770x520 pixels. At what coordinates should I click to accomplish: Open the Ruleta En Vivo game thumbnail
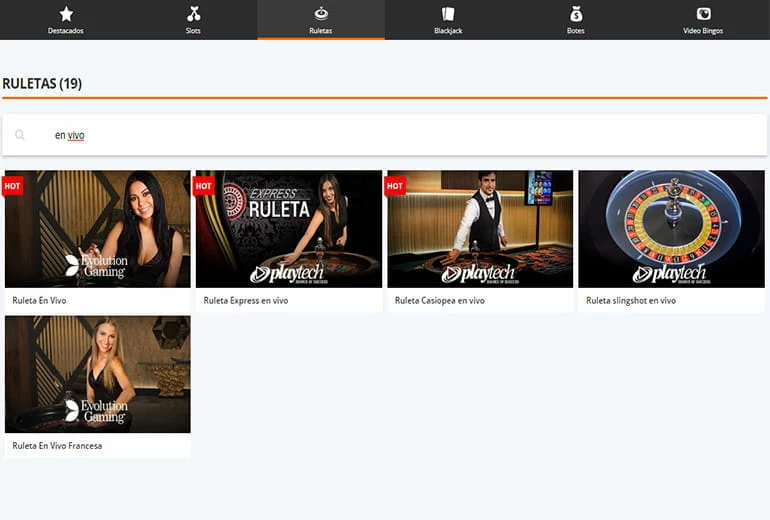[98, 229]
